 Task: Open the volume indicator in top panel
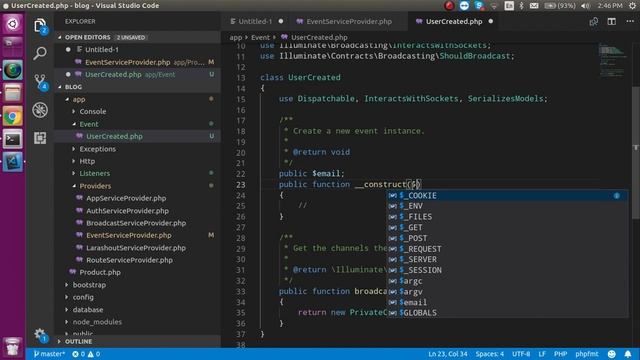tap(585, 6)
